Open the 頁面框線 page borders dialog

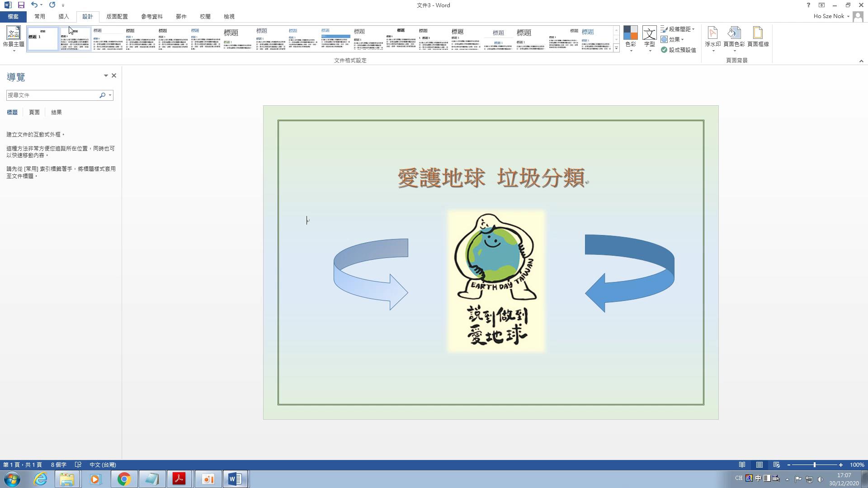758,37
